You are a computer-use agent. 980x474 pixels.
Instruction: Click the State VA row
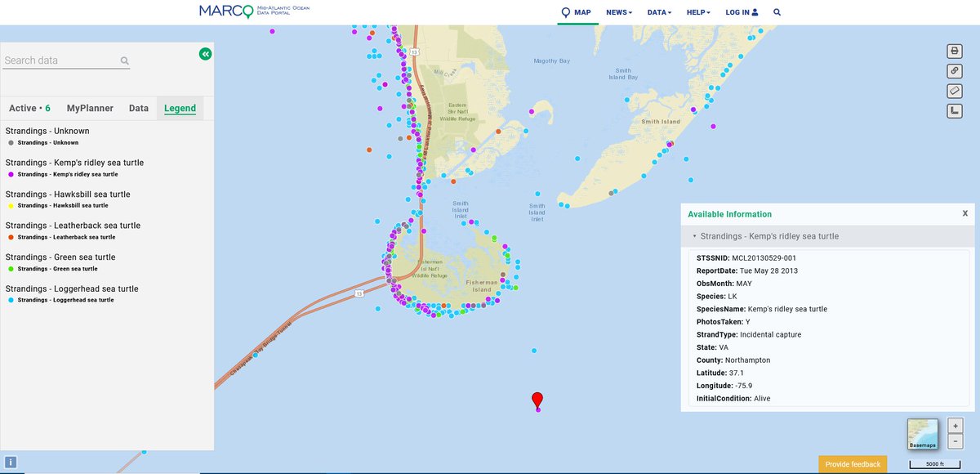point(712,347)
